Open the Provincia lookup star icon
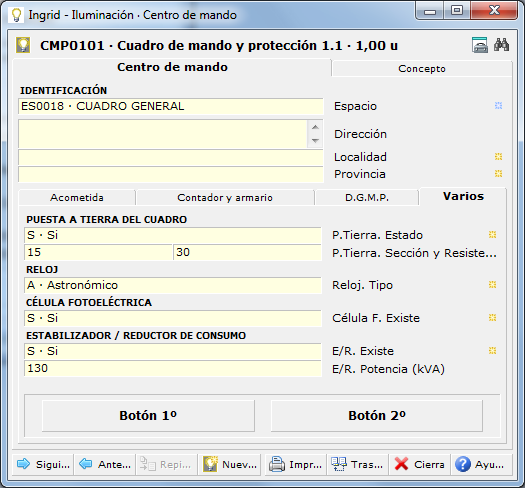 pyautogui.click(x=499, y=173)
